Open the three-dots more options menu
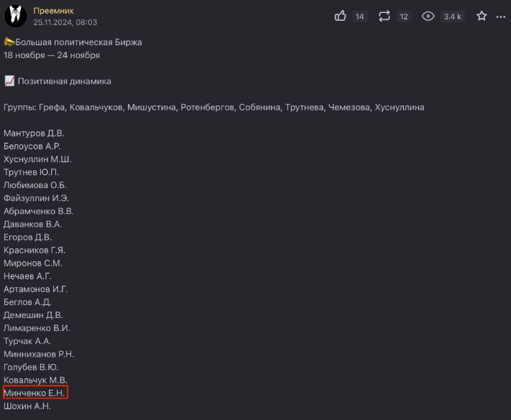511x420 pixels. coord(501,16)
